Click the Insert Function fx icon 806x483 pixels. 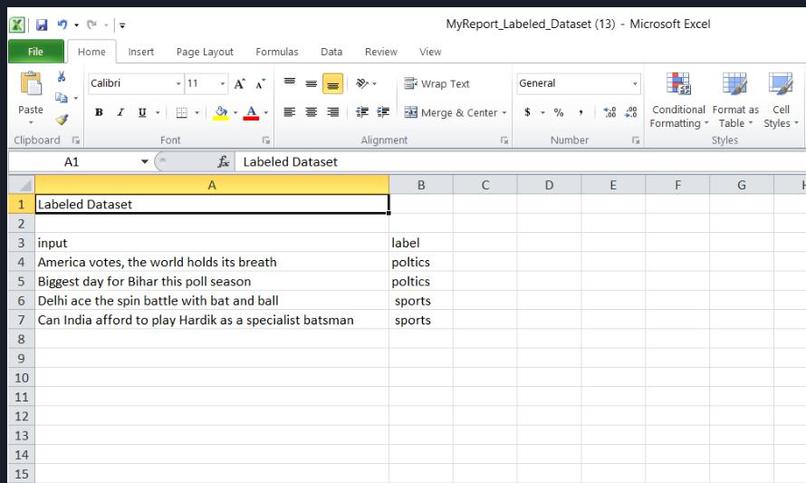pyautogui.click(x=223, y=162)
